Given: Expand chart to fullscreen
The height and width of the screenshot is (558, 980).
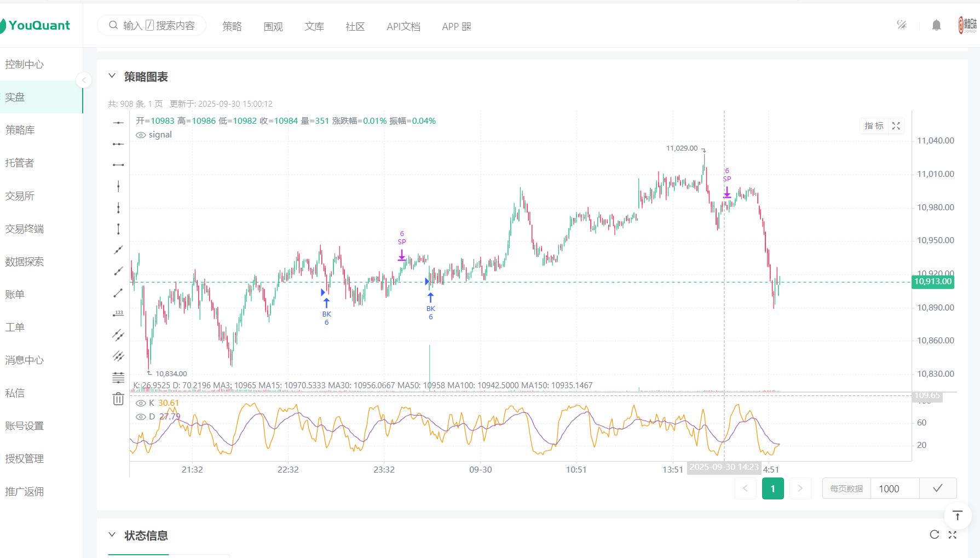Looking at the screenshot, I should 896,126.
